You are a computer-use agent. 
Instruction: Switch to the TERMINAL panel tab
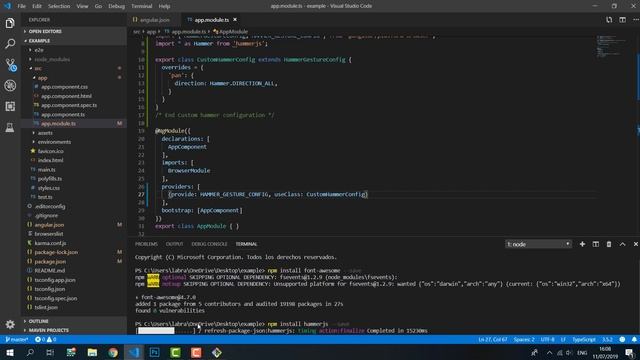point(246,244)
